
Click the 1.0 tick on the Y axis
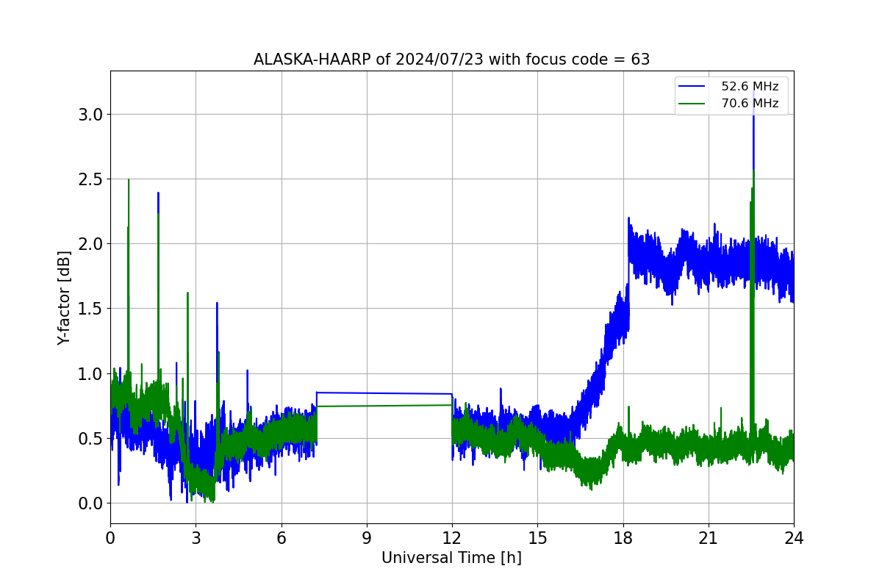pos(90,373)
